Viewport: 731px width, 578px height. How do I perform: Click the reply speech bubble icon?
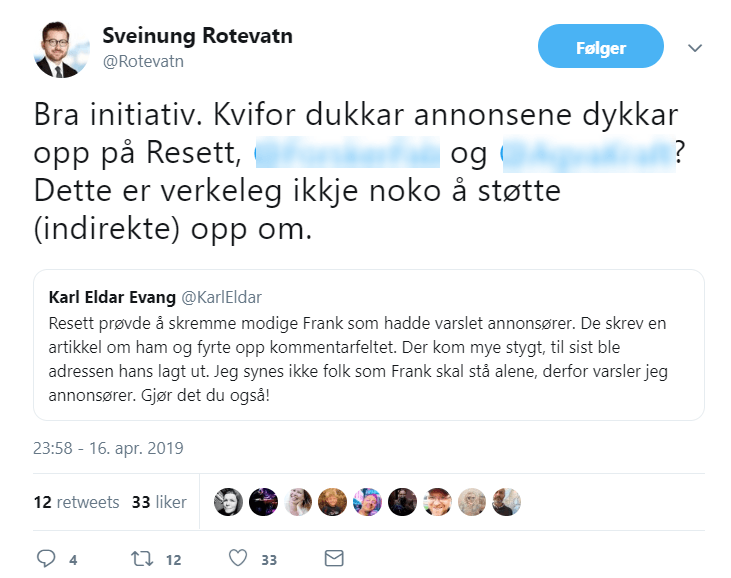click(x=46, y=558)
